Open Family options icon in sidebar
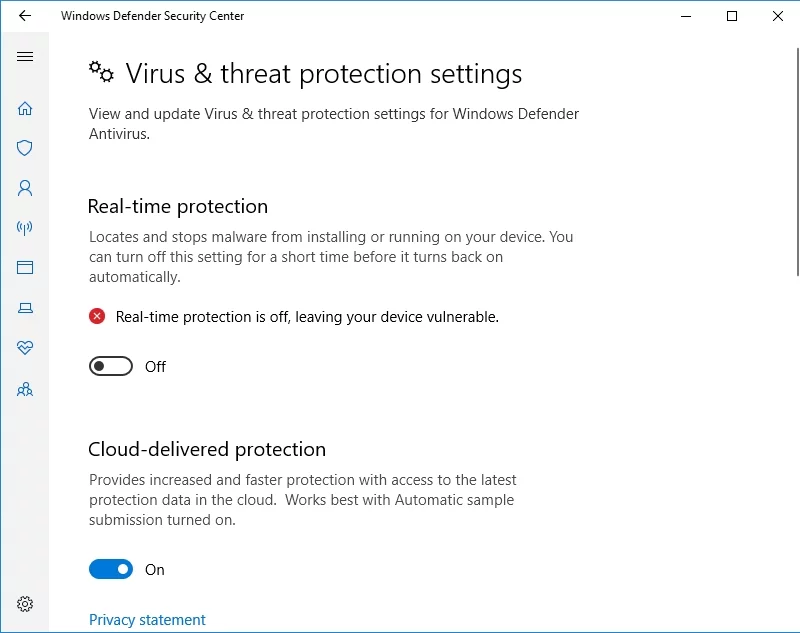The width and height of the screenshot is (800, 633). (25, 389)
